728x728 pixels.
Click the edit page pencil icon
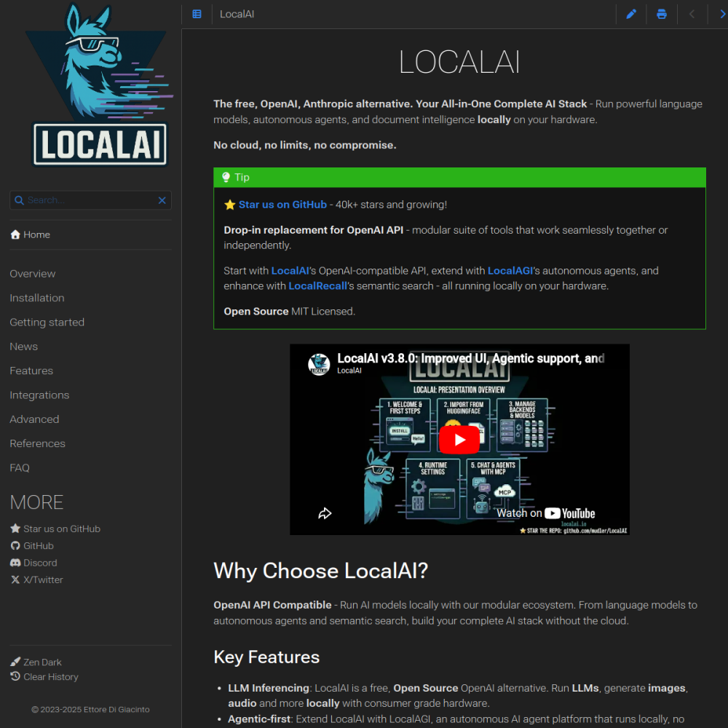631,15
